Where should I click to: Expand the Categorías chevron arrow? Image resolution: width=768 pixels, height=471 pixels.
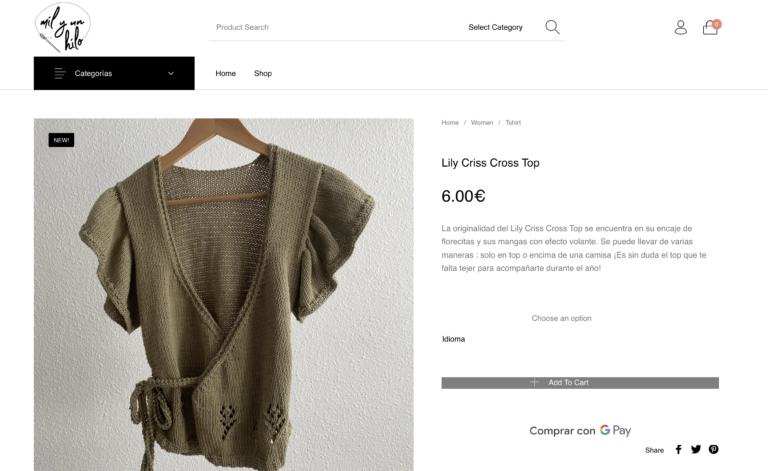(171, 73)
